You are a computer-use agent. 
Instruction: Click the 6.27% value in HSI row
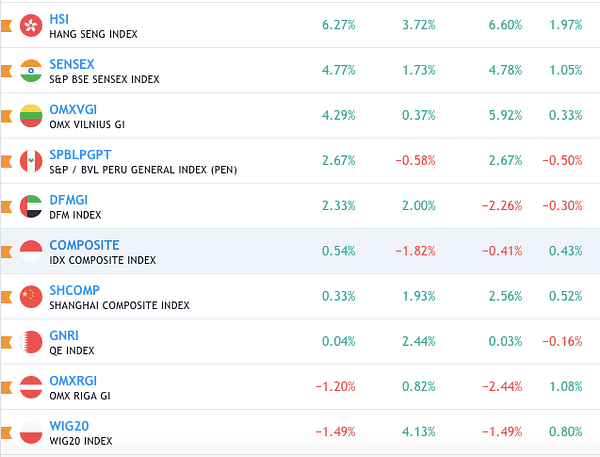tap(339, 25)
